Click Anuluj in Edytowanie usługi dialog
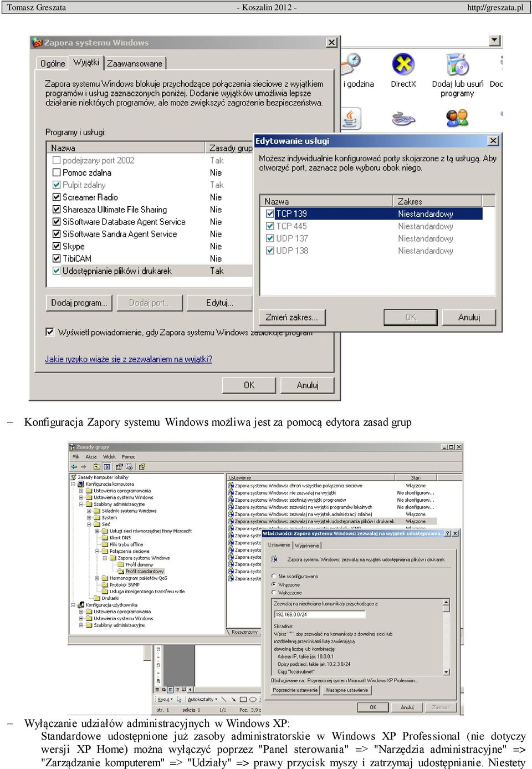 469,317
